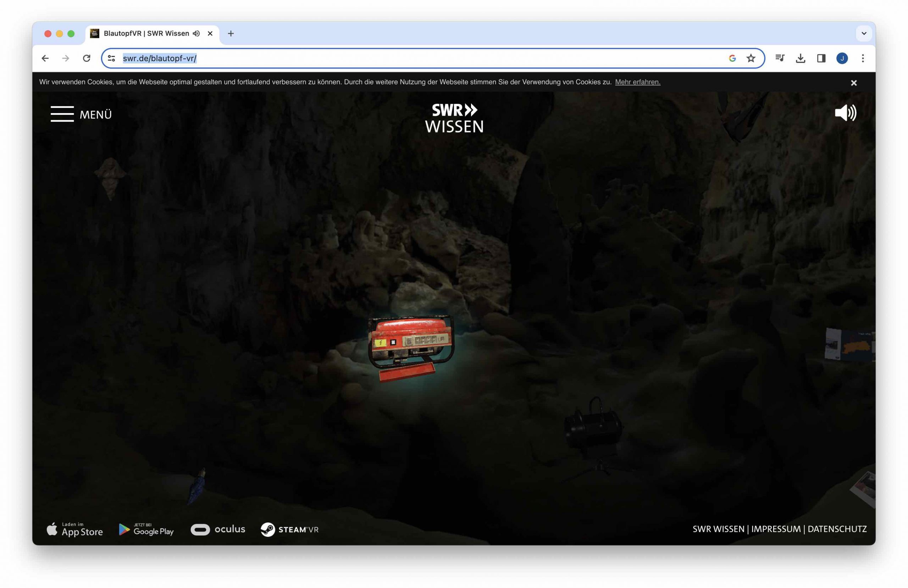Close the cookie notice banner
Screen dimensions: 908x588
click(x=853, y=83)
